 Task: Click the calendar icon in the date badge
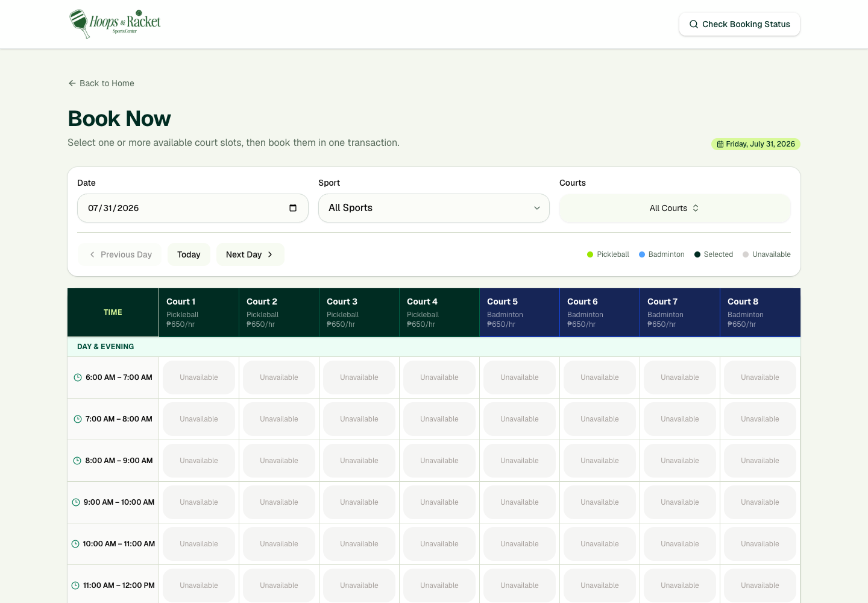pos(720,144)
